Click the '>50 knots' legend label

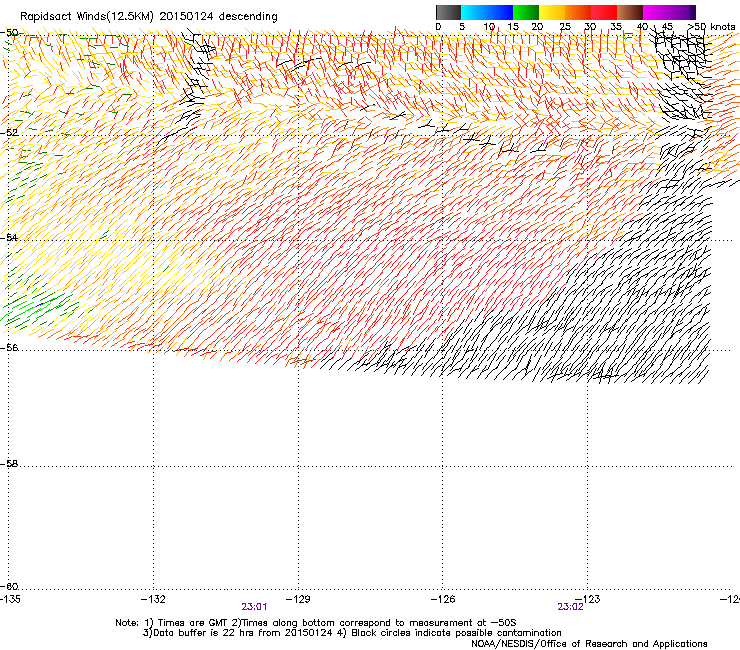[x=712, y=27]
